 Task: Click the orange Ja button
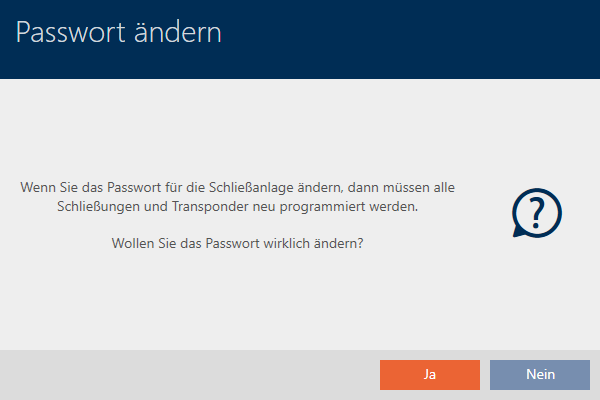[x=429, y=375]
